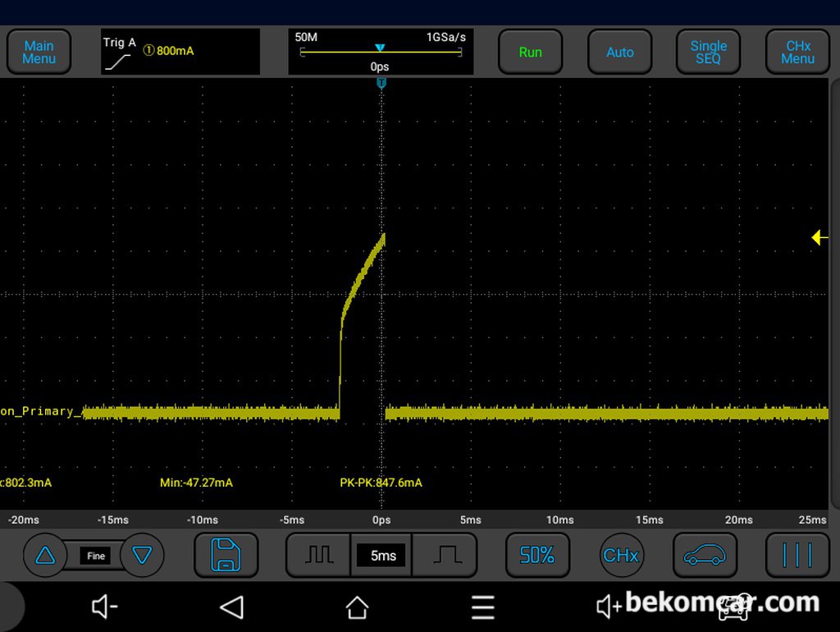
Task: Open the Main Menu
Action: 39,53
